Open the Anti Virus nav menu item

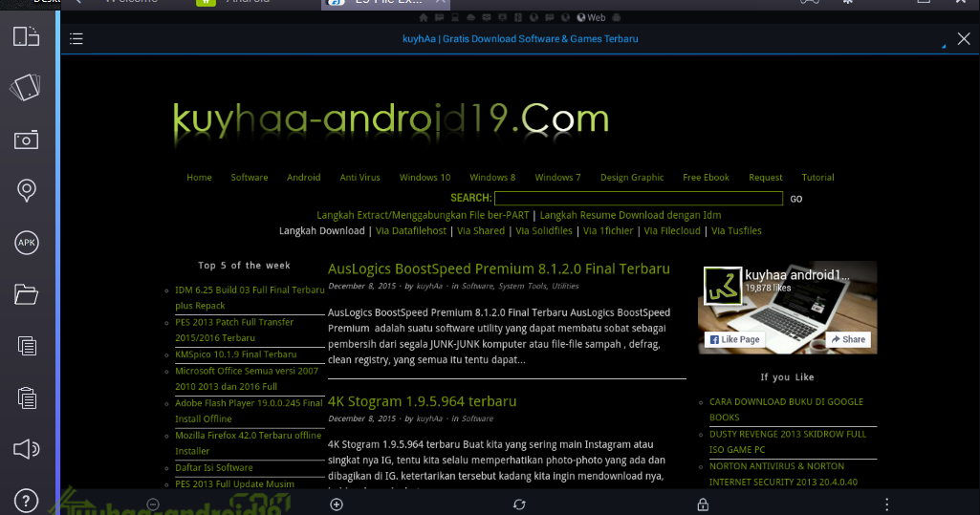click(360, 178)
